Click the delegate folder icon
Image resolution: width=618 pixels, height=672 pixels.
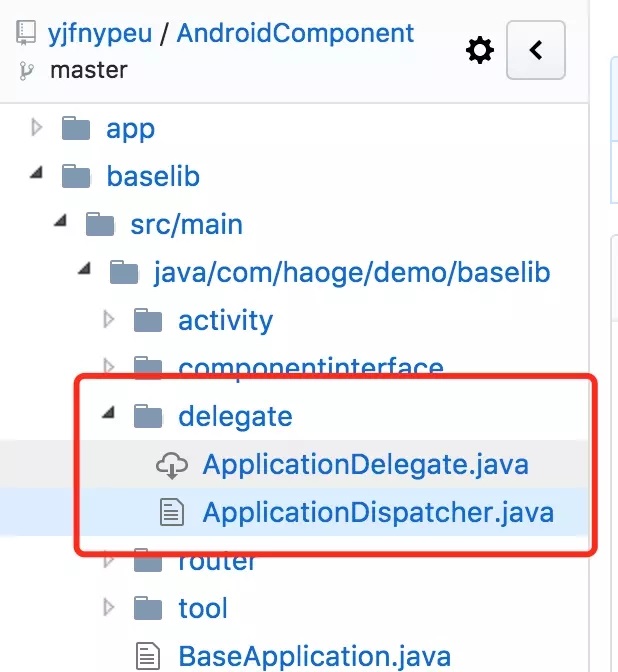(148, 416)
